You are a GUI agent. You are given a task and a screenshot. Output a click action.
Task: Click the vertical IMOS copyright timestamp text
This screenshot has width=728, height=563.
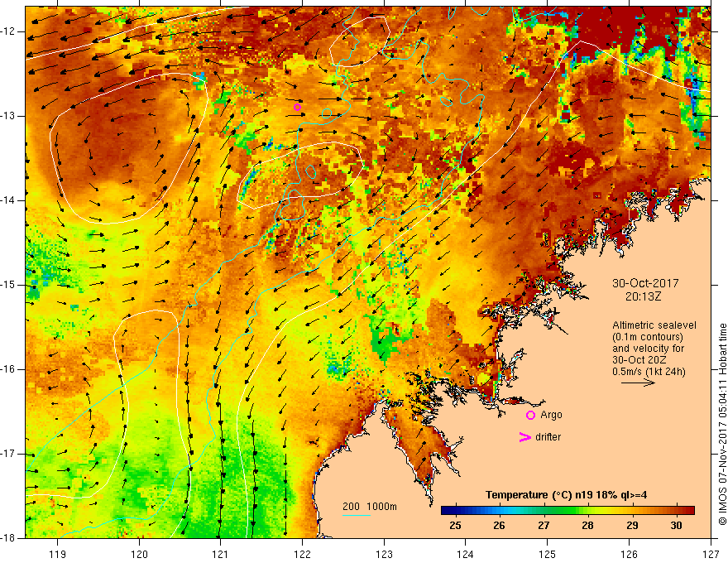[x=722, y=424]
